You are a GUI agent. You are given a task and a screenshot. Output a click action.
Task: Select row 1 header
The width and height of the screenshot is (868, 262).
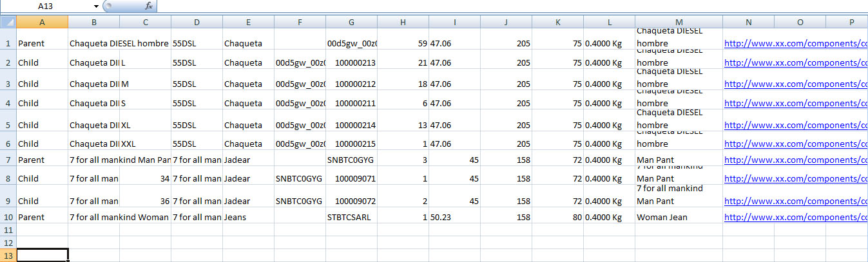coord(8,40)
